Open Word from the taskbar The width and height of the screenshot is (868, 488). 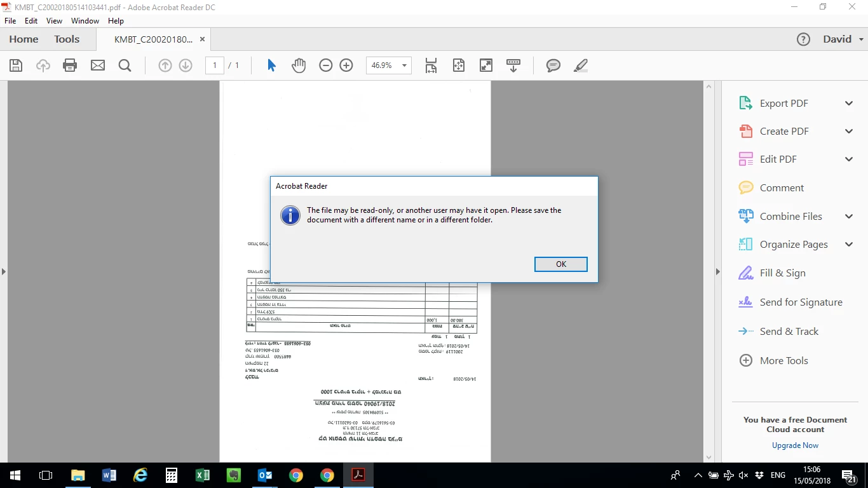pos(109,475)
